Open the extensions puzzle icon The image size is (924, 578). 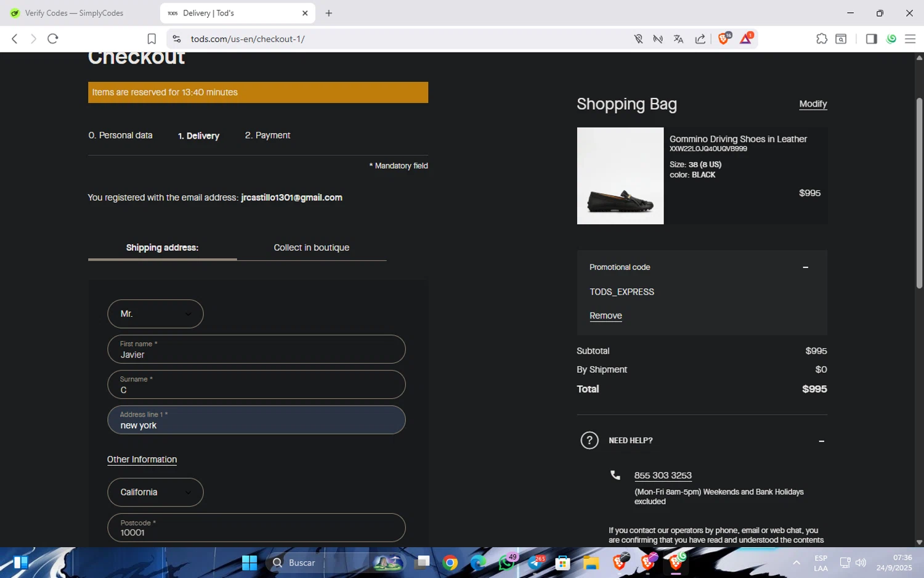click(821, 39)
